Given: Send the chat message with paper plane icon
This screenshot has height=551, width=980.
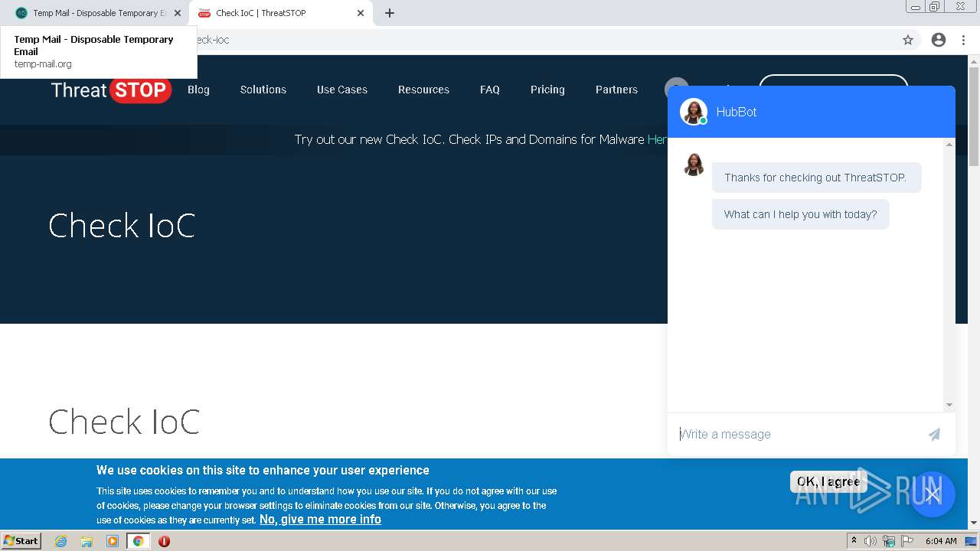Looking at the screenshot, I should pyautogui.click(x=934, y=434).
